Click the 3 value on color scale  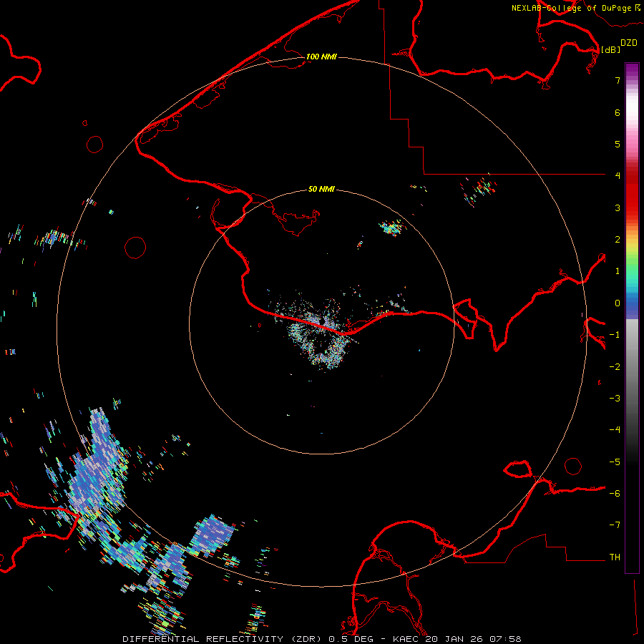618,208
